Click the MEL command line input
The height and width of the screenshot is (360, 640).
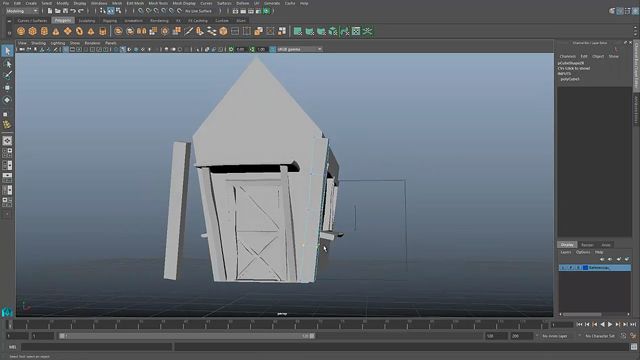tap(96, 347)
